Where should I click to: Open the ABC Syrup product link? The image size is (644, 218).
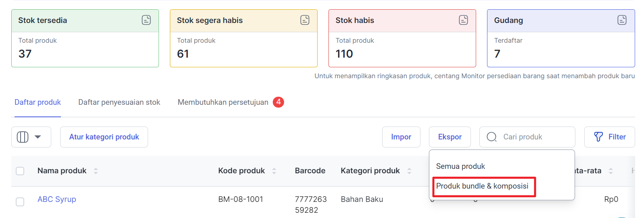point(57,199)
